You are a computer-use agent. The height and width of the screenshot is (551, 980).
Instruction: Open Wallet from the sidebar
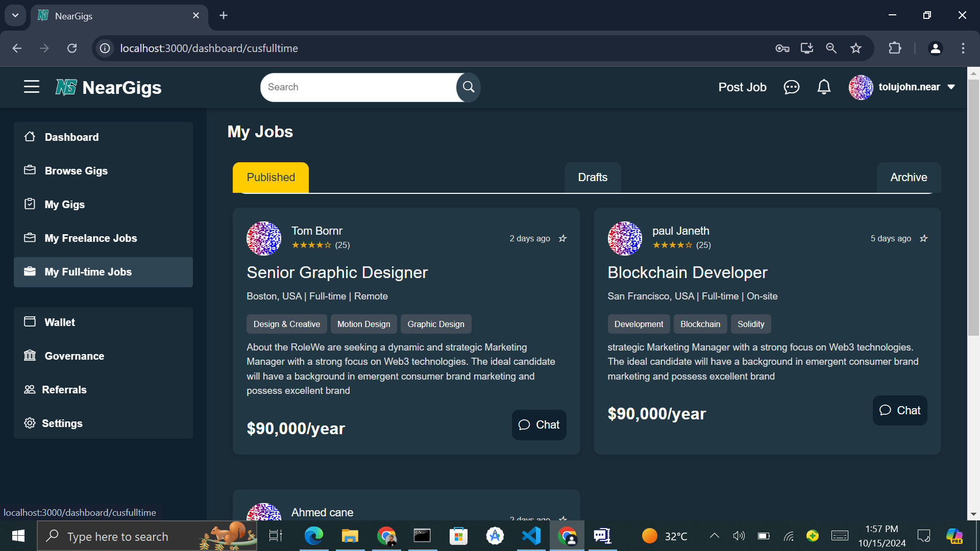point(59,322)
